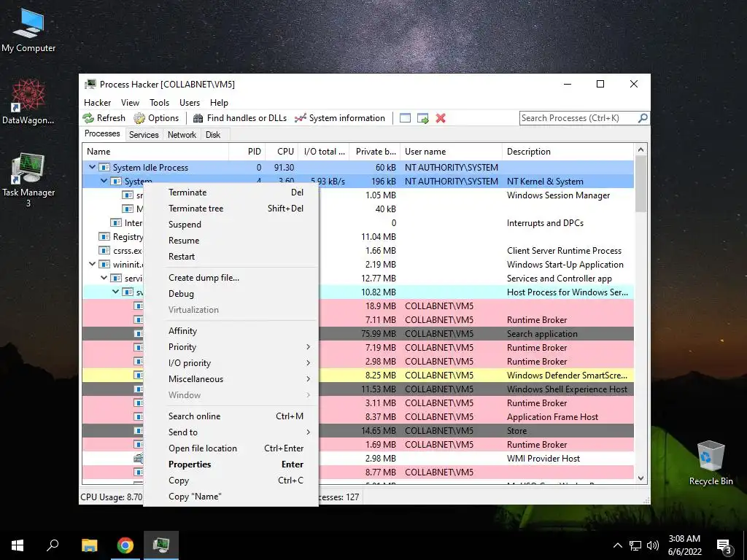Screen dimensions: 747x560
Task: Click the network icon in system tray
Action: pos(635,545)
